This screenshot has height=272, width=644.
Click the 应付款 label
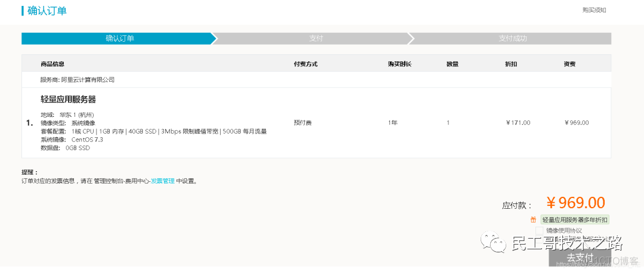point(516,205)
